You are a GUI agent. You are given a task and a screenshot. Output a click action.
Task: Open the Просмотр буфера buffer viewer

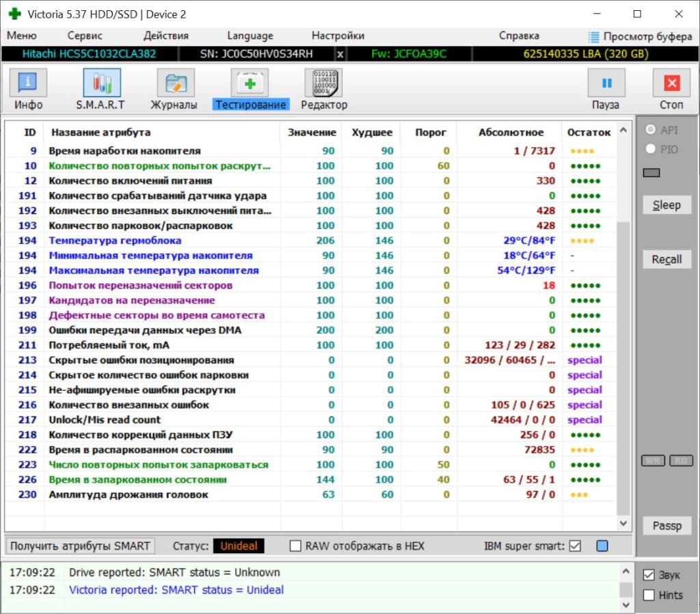[x=640, y=36]
